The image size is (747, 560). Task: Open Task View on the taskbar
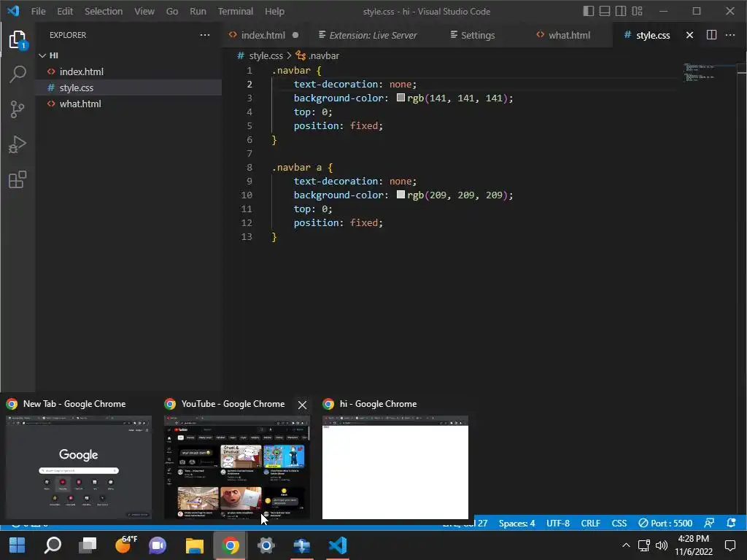click(88, 545)
